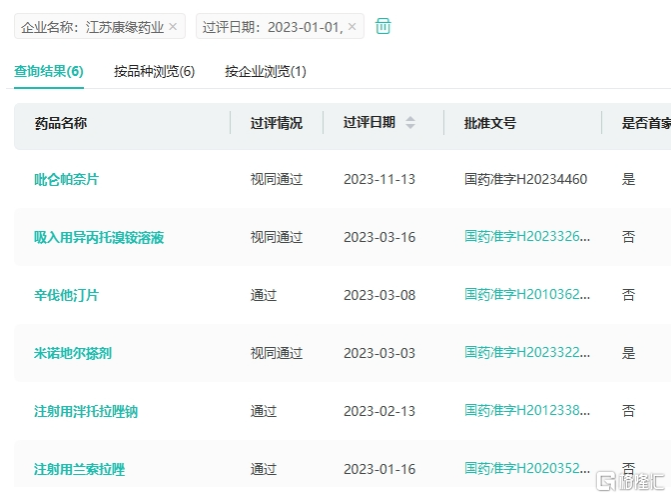Image resolution: width=671 pixels, height=498 pixels.
Task: Open approval number 国药准字H2010362...
Action: [527, 294]
